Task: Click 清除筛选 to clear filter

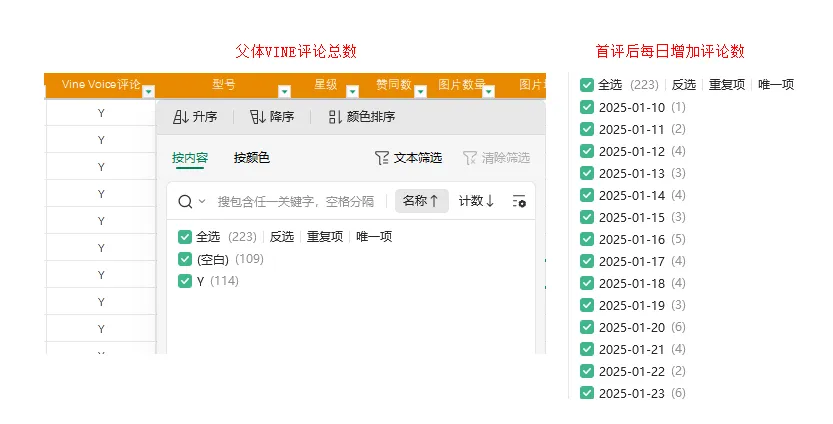Action: [496, 158]
